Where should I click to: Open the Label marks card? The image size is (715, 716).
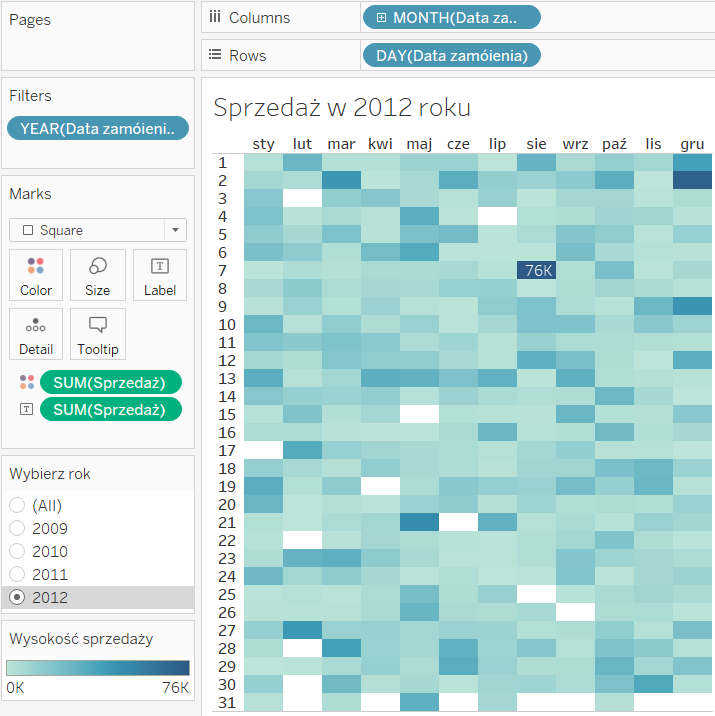[x=159, y=275]
